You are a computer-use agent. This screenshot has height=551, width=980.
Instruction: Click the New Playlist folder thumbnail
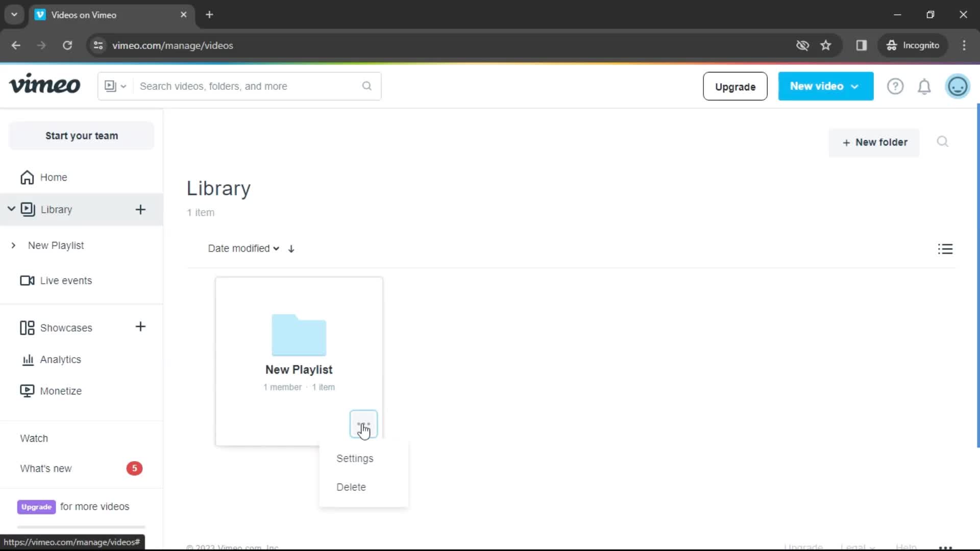pos(299,334)
